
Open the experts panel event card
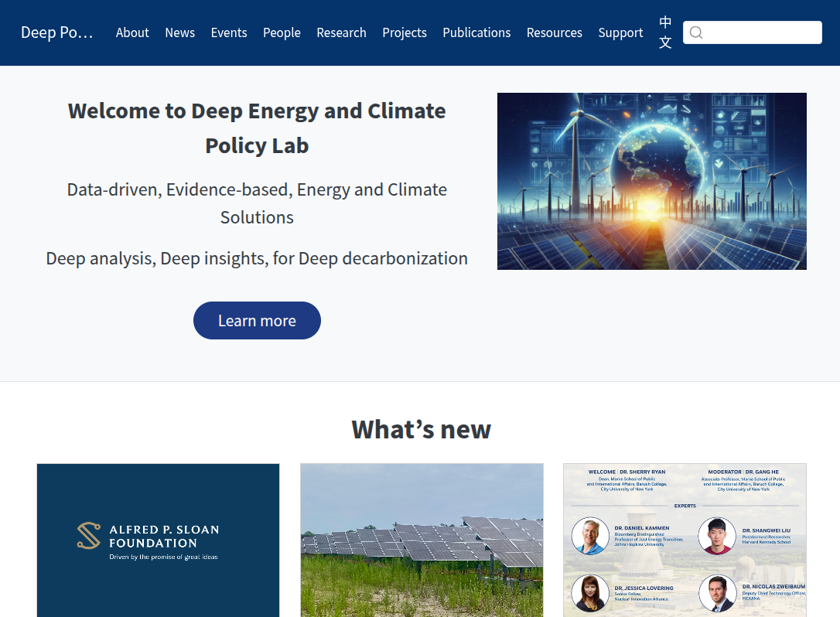tap(685, 540)
